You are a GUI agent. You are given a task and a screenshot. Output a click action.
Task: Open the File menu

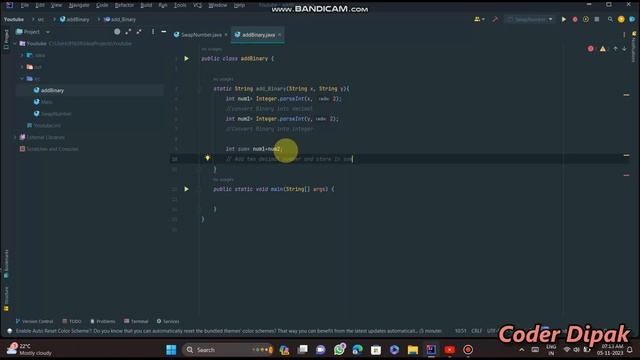24,5
